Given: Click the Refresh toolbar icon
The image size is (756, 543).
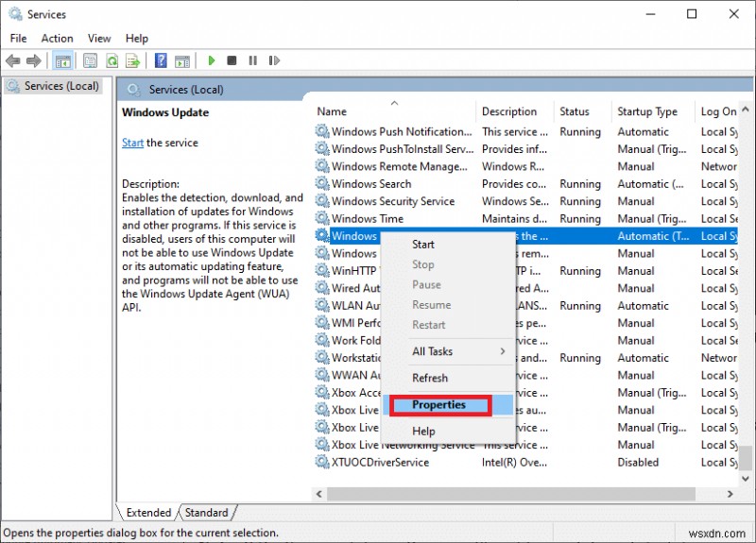Looking at the screenshot, I should (x=112, y=60).
